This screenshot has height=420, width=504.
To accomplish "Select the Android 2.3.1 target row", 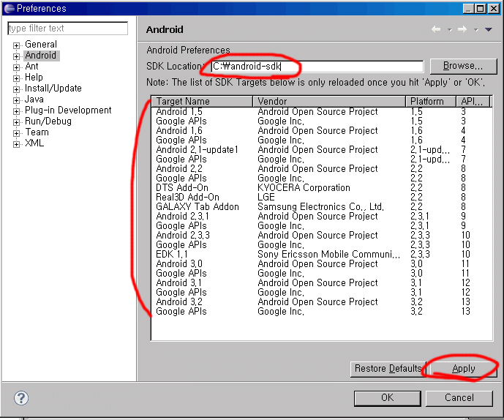I will pyautogui.click(x=321, y=216).
